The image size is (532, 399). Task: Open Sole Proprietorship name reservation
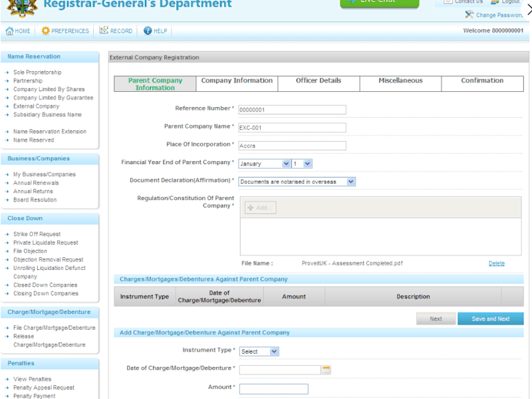click(x=37, y=72)
